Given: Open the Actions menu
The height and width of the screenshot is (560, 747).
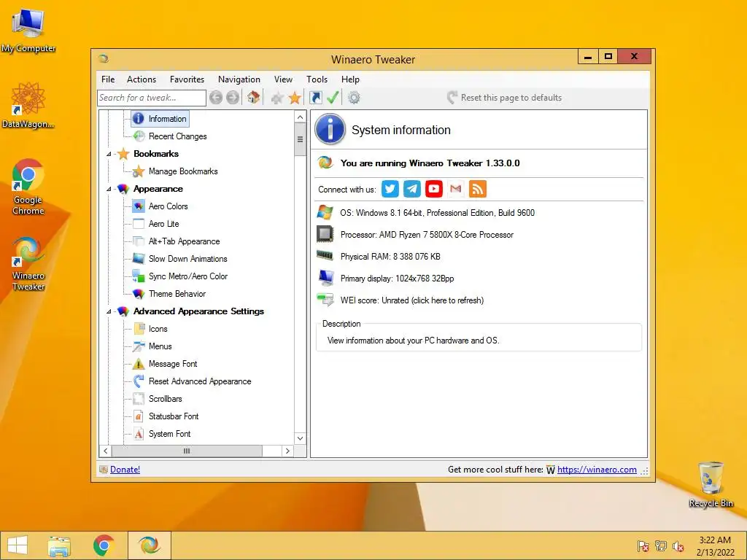Looking at the screenshot, I should point(142,79).
